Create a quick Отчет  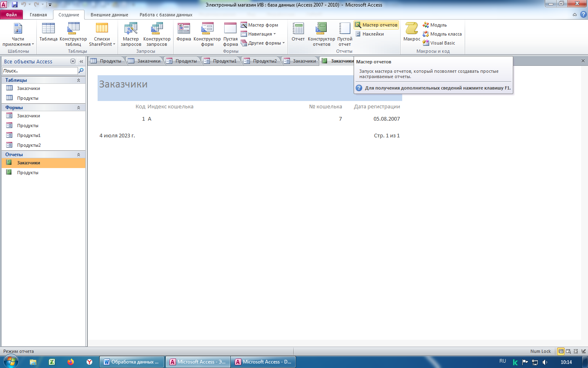click(298, 32)
